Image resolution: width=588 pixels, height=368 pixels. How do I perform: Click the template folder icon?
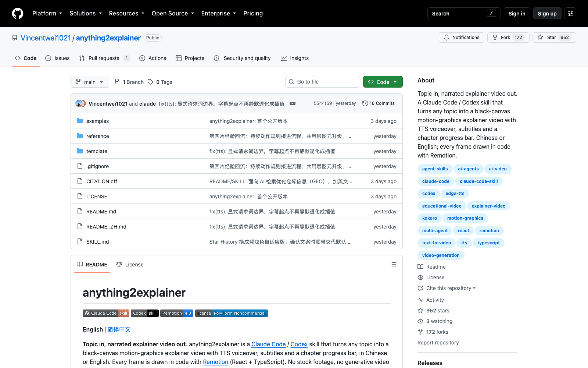(x=80, y=151)
